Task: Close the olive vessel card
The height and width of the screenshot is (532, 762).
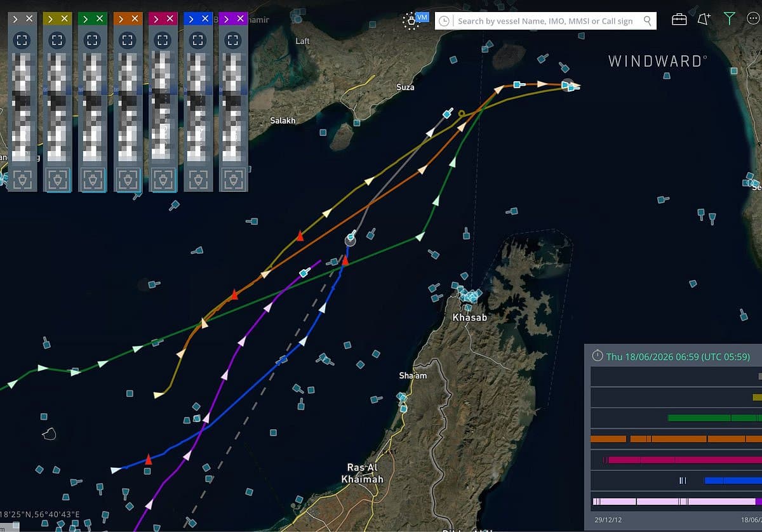Action: [64, 19]
